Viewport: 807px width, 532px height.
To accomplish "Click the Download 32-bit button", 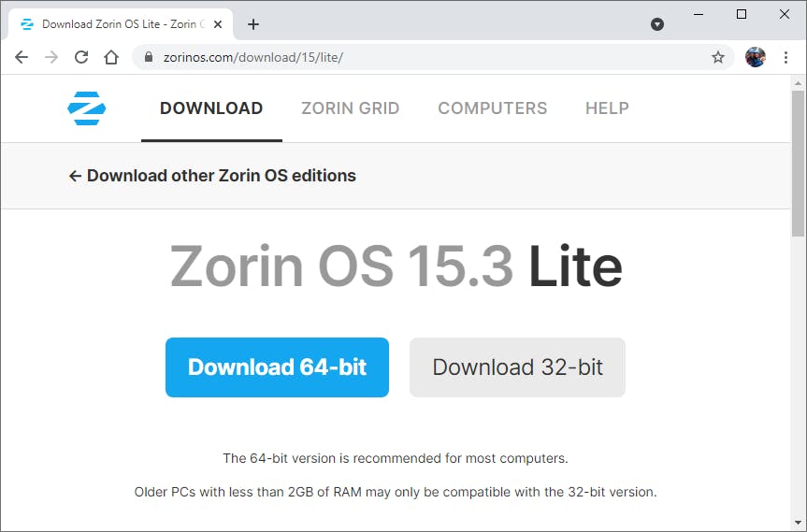I will [x=517, y=367].
